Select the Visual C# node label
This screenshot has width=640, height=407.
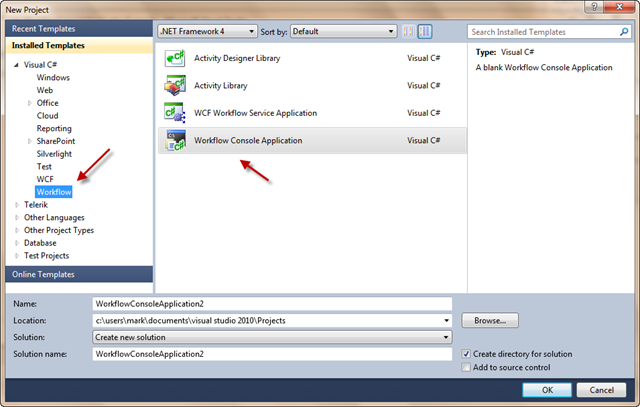[40, 65]
